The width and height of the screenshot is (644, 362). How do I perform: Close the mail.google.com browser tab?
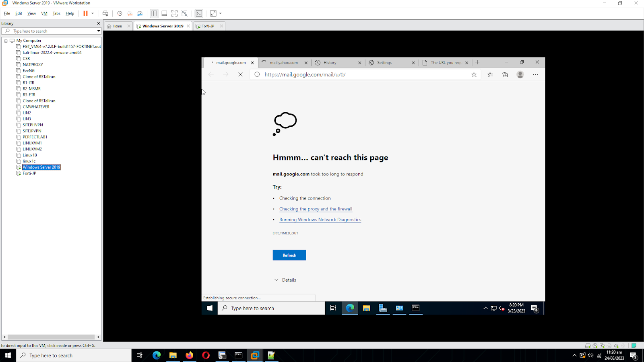(x=252, y=63)
